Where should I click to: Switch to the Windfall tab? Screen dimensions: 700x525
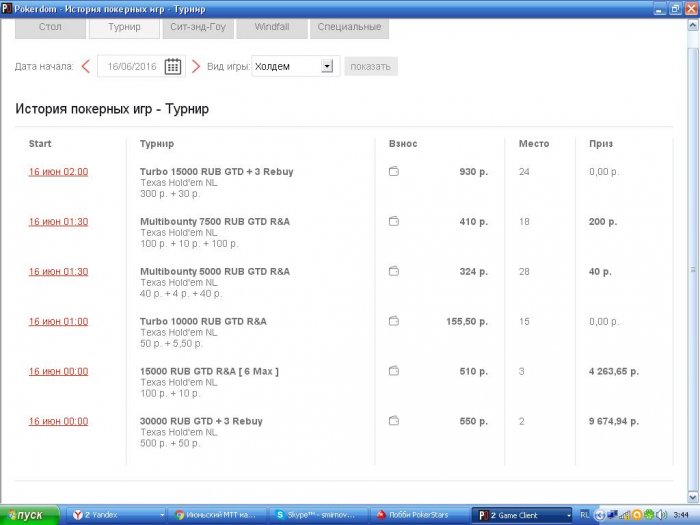(272, 28)
